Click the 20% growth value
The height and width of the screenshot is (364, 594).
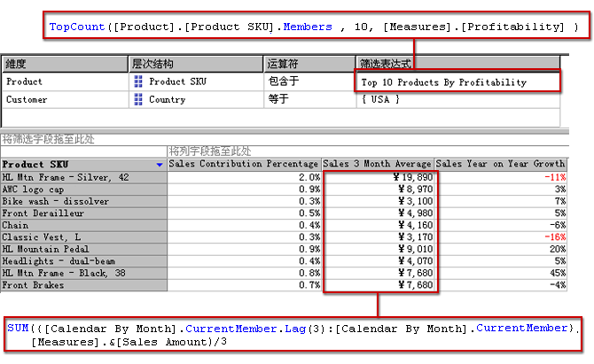[x=558, y=249]
